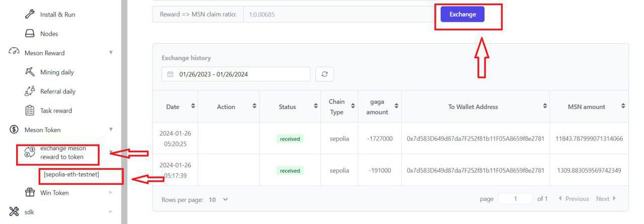The width and height of the screenshot is (644, 224).
Task: Go to Next page
Action: pos(606,199)
